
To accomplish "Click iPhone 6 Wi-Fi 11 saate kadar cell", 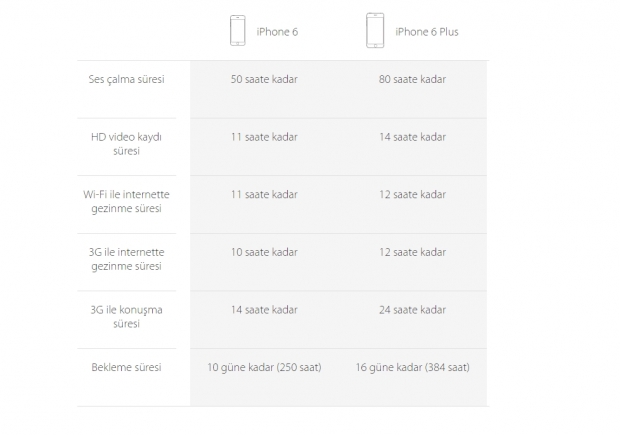I will (264, 194).
